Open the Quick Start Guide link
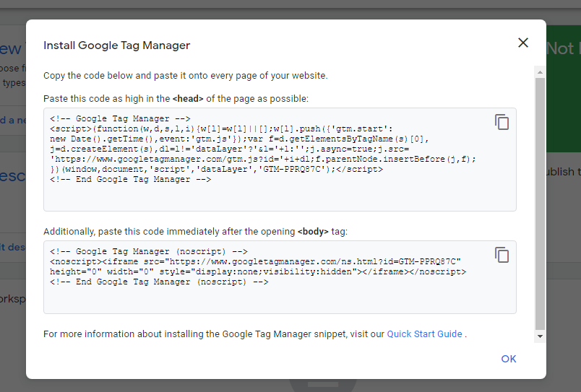The image size is (581, 392). (x=425, y=334)
